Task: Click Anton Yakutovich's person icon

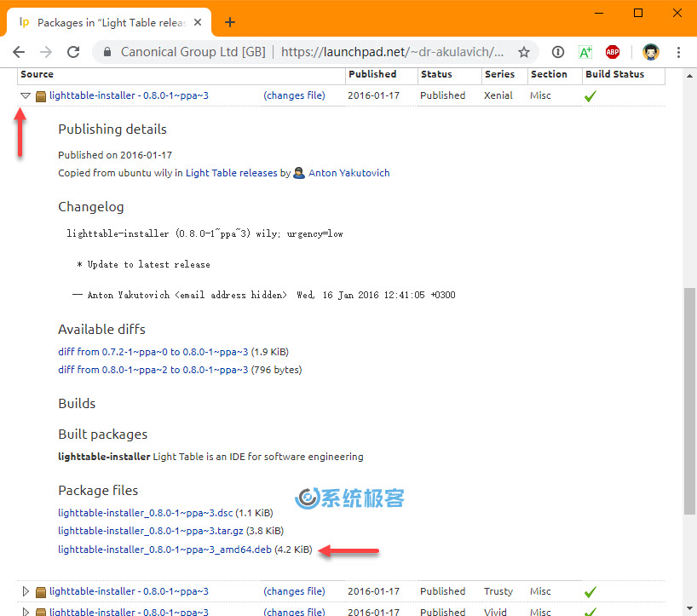Action: point(299,173)
